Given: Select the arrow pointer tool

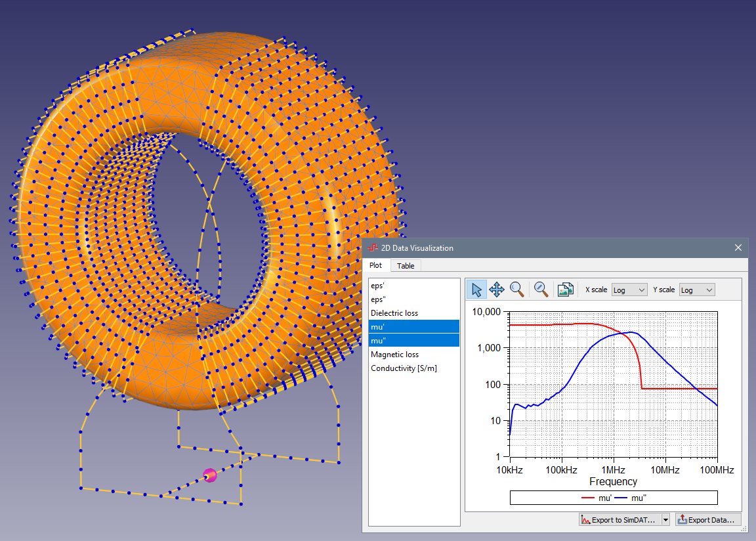Looking at the screenshot, I should (476, 290).
